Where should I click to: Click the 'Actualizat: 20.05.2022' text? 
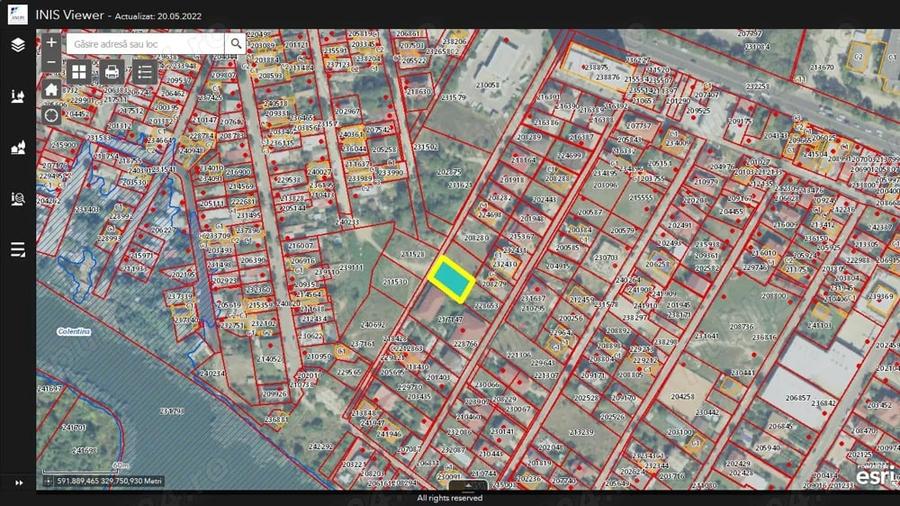point(158,16)
